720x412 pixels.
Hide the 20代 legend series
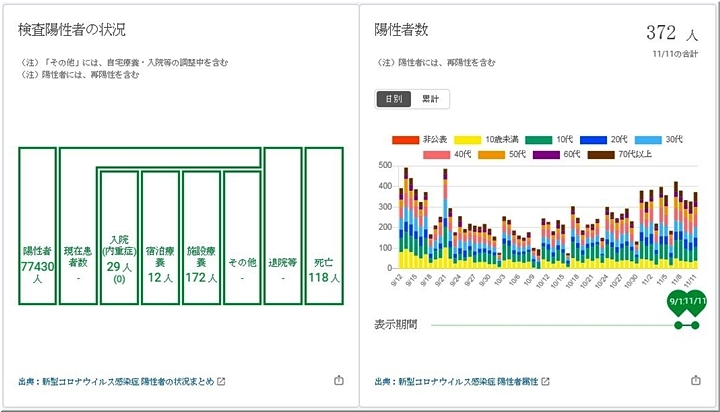(x=596, y=140)
